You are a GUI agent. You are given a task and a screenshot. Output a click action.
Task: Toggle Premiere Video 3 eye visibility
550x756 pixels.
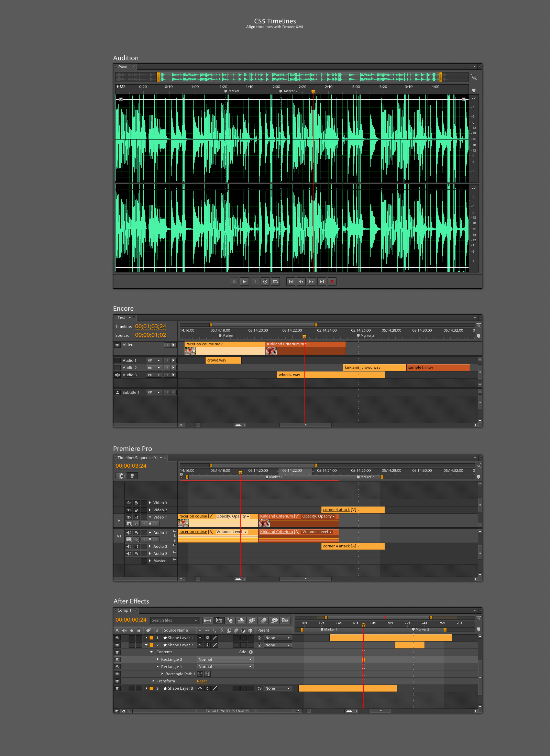tap(129, 503)
